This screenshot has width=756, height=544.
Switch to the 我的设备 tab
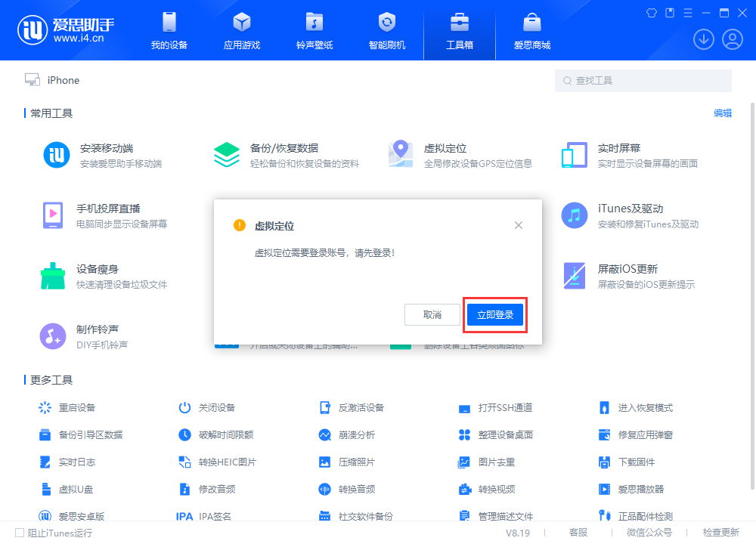168,30
